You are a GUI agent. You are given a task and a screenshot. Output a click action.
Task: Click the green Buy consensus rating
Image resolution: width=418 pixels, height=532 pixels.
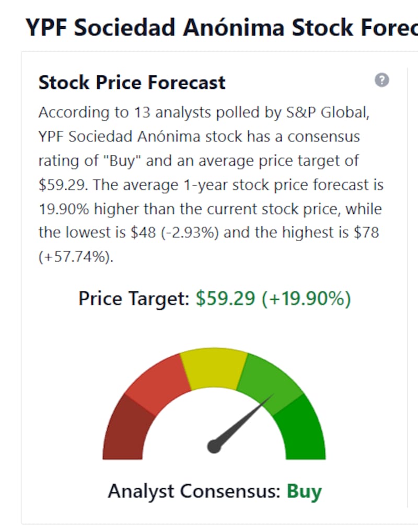tap(304, 491)
